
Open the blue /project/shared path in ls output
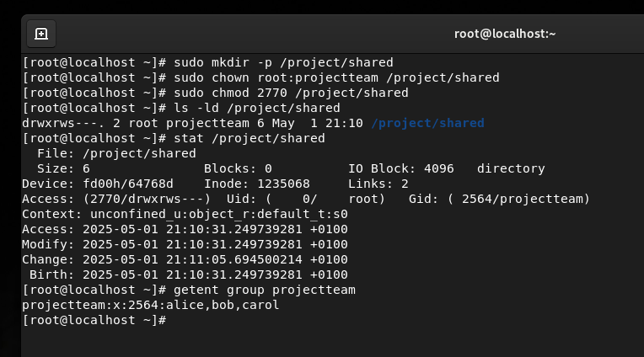[x=427, y=123]
